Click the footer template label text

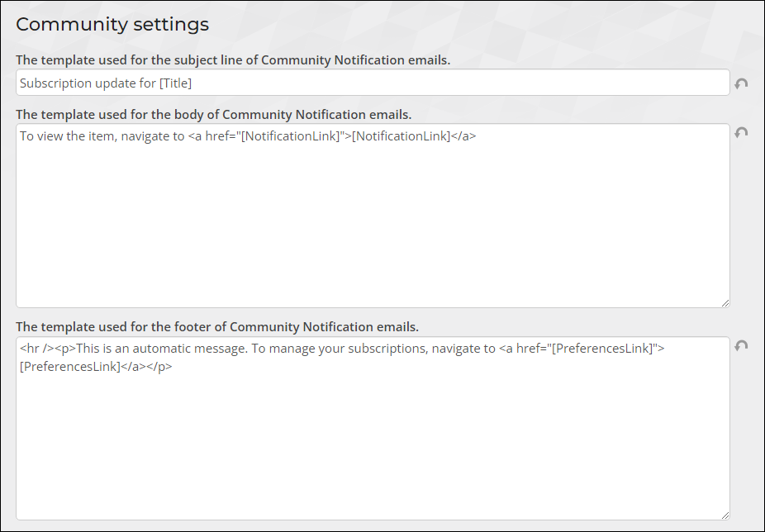pyautogui.click(x=217, y=327)
